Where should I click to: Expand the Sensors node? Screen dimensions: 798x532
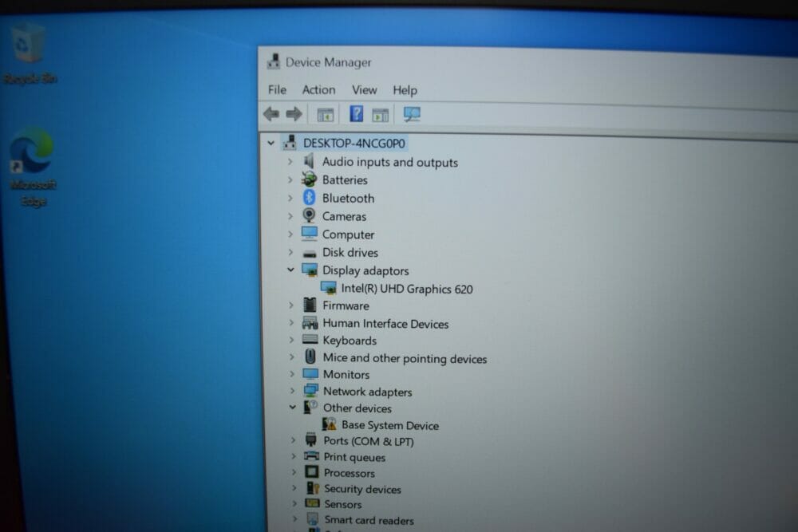click(x=294, y=503)
